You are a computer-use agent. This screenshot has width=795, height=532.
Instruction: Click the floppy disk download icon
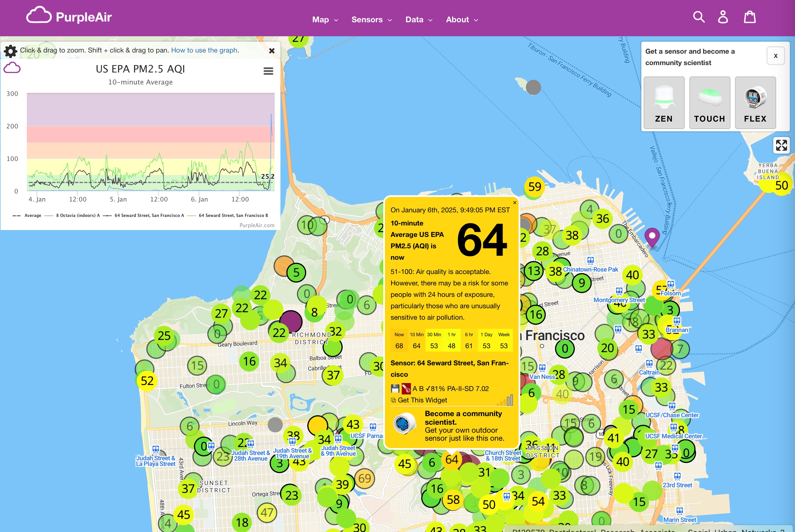click(x=395, y=388)
